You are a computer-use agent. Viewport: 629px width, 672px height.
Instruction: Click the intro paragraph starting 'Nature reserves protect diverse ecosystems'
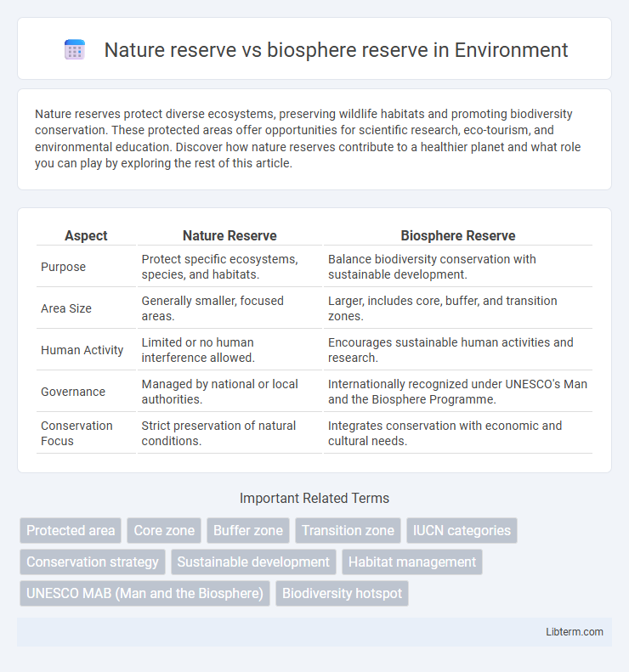click(x=308, y=138)
